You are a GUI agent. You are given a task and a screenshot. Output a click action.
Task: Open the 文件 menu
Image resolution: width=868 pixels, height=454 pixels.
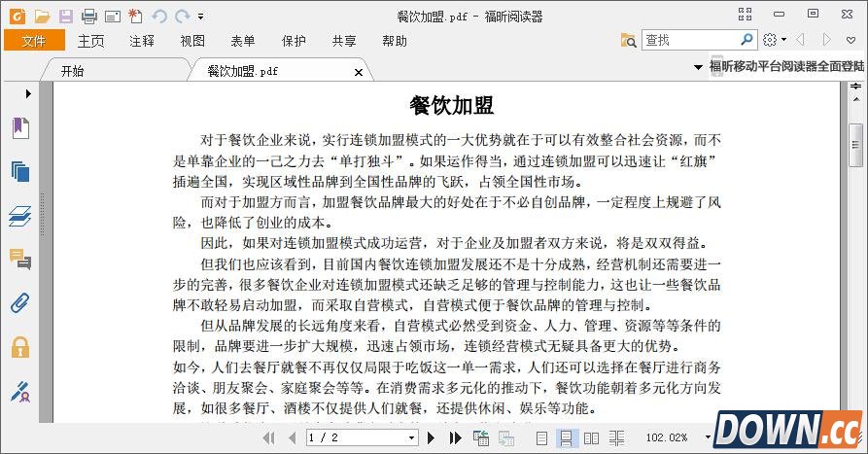tap(34, 41)
